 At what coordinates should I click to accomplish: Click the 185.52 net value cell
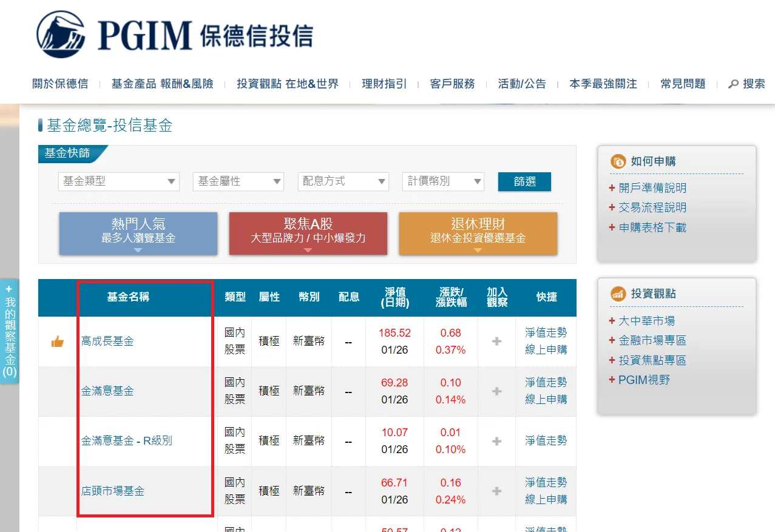[x=394, y=333]
